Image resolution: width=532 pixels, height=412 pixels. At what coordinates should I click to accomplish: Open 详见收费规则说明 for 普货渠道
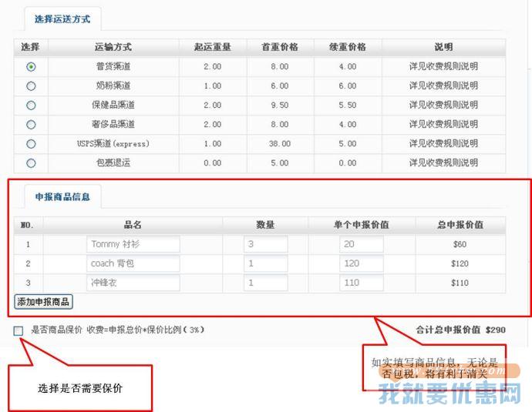pyautogui.click(x=443, y=66)
